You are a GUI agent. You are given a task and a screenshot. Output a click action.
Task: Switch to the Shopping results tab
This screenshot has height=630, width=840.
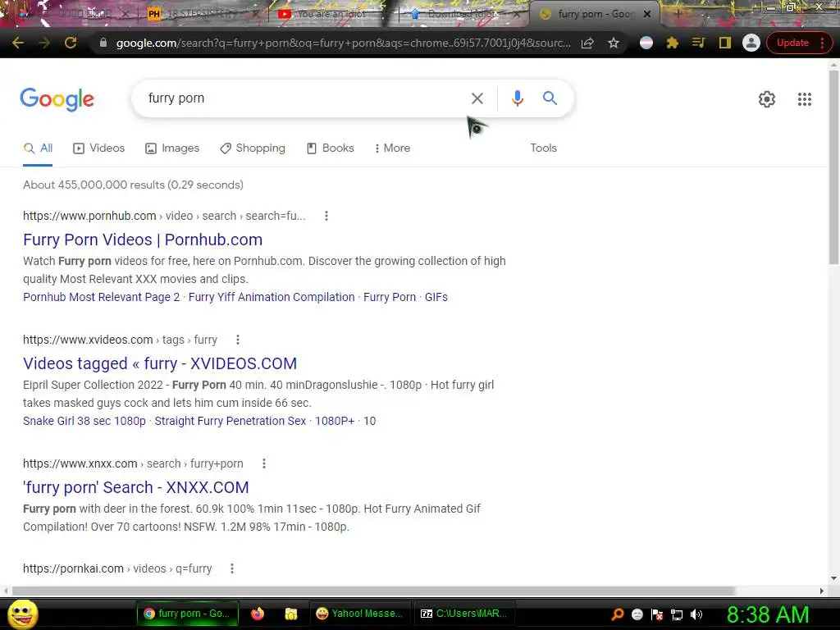(x=253, y=148)
